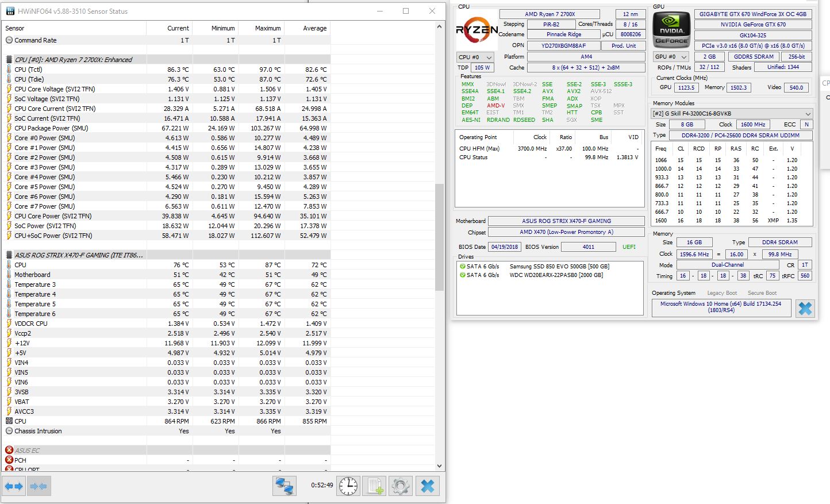Click the PCIe v3.0 x16 interface field
Image resolution: width=830 pixels, height=504 pixels.
[x=752, y=46]
